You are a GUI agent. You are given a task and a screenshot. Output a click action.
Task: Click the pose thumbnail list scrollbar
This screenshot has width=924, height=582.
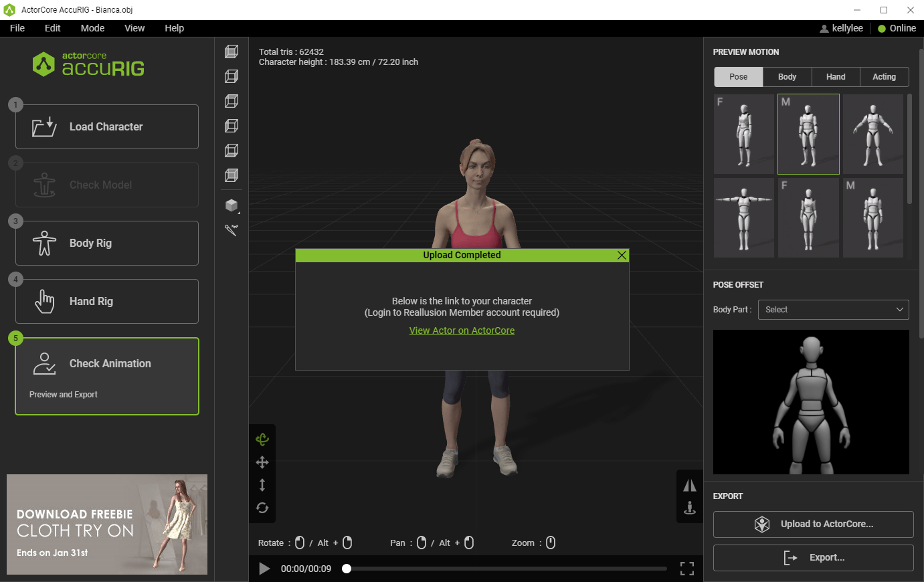click(x=909, y=149)
